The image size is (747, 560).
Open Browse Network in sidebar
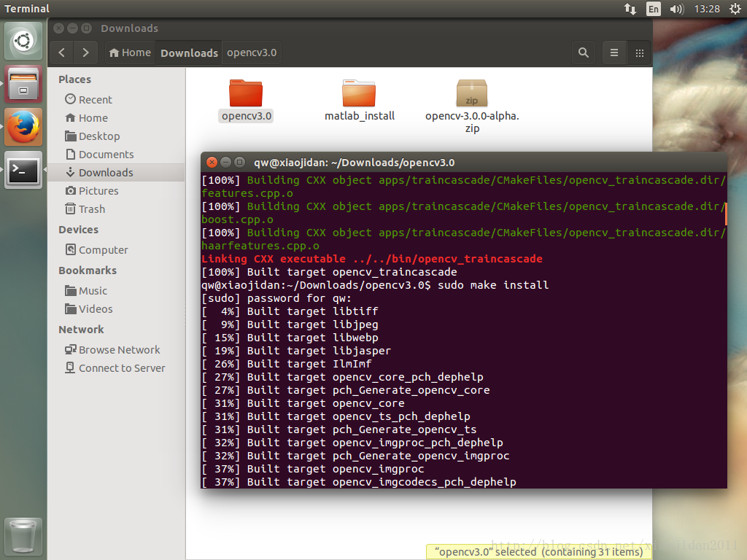click(119, 350)
